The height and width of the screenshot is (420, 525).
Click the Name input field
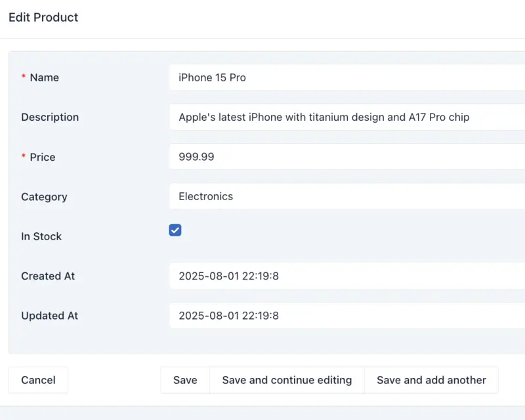point(347,77)
